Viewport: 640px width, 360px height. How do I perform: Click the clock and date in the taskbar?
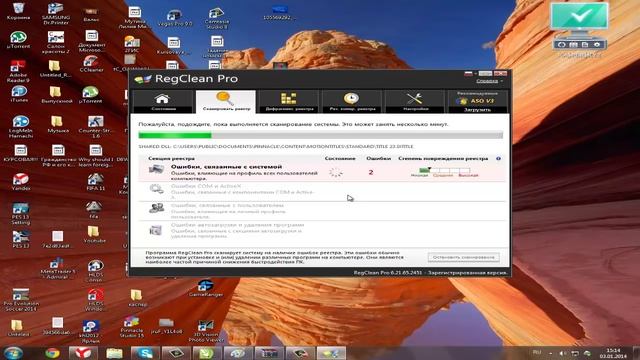tap(613, 353)
